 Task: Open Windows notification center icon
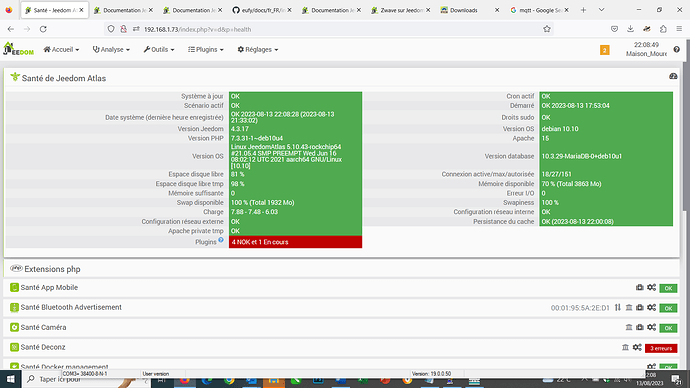(677, 379)
